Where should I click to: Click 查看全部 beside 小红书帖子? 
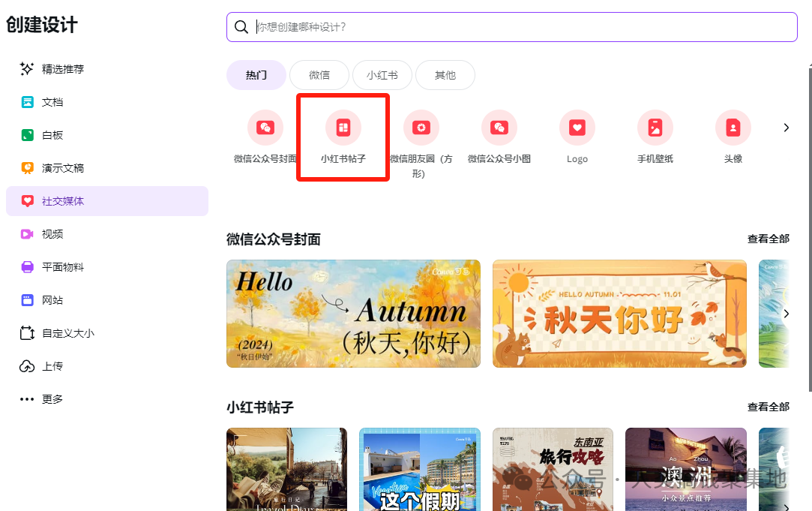click(x=769, y=406)
